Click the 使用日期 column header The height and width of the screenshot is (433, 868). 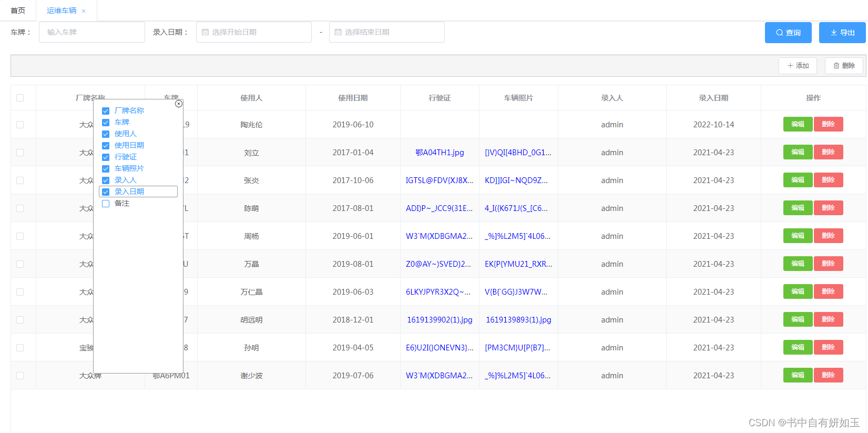point(353,98)
